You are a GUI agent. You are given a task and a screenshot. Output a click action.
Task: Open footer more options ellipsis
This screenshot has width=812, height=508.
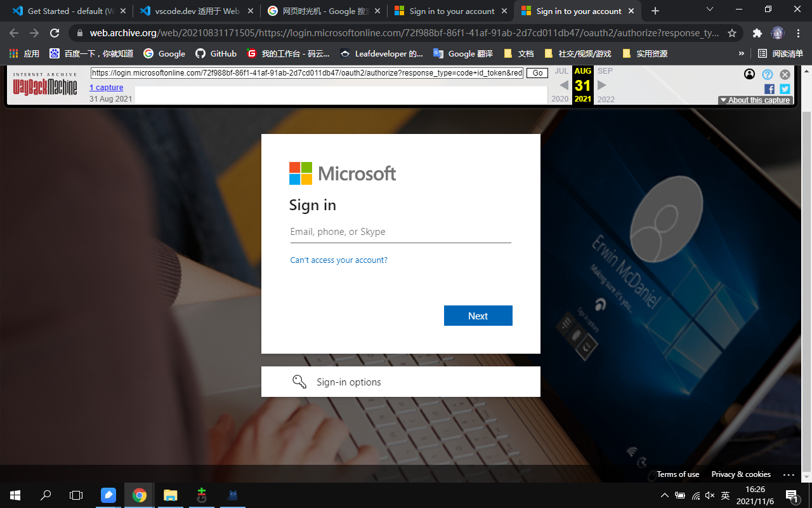[789, 474]
